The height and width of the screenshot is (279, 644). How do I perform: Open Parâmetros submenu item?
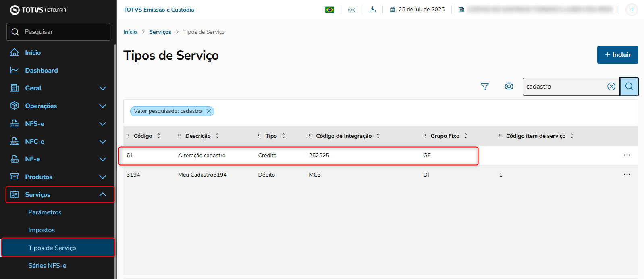coord(45,212)
